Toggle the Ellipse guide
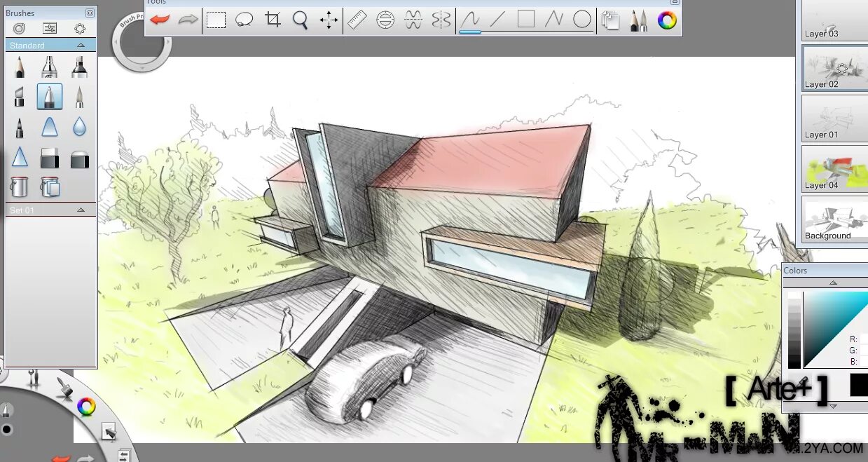868x462 pixels. click(385, 20)
